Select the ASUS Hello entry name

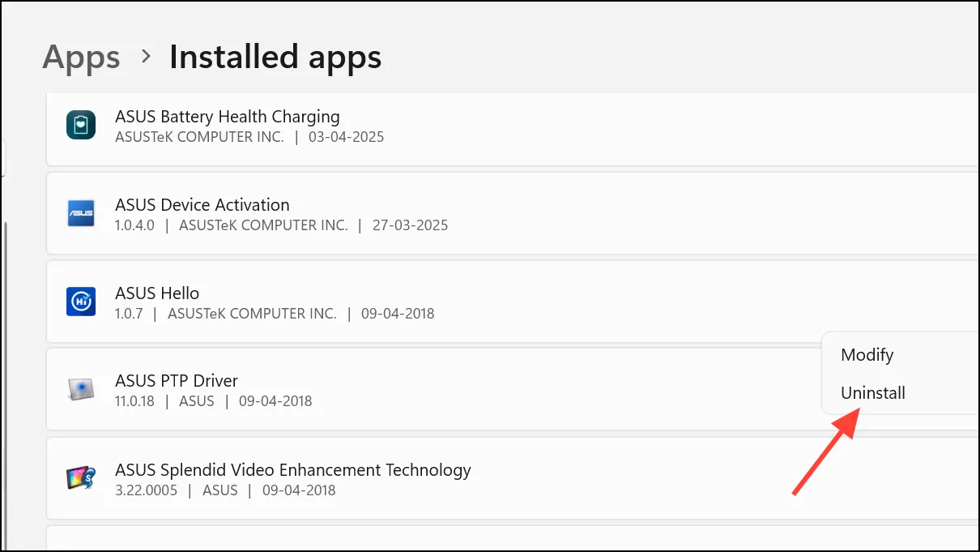157,293
